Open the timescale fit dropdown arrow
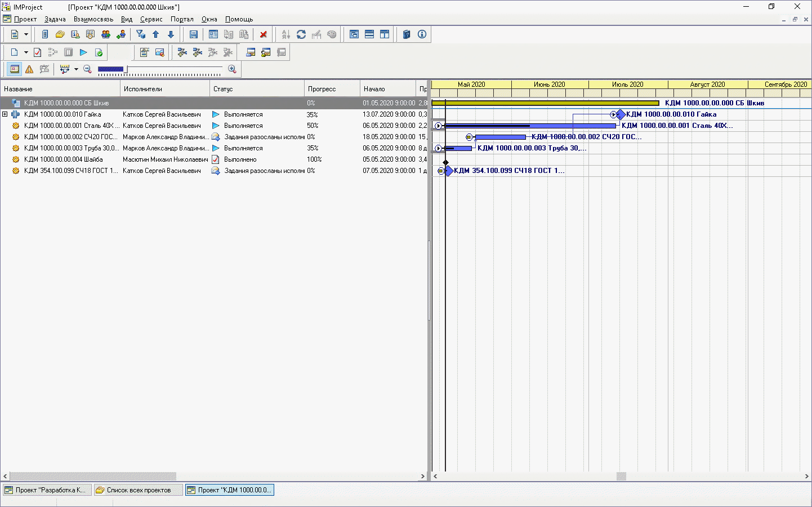Viewport: 812px width, 507px height. point(76,69)
